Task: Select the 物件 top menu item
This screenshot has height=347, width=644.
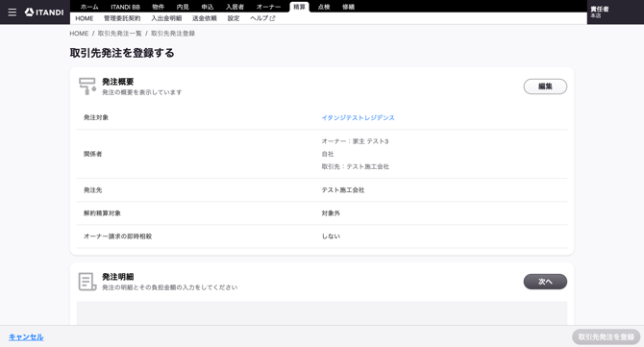Action: pyautogui.click(x=159, y=7)
